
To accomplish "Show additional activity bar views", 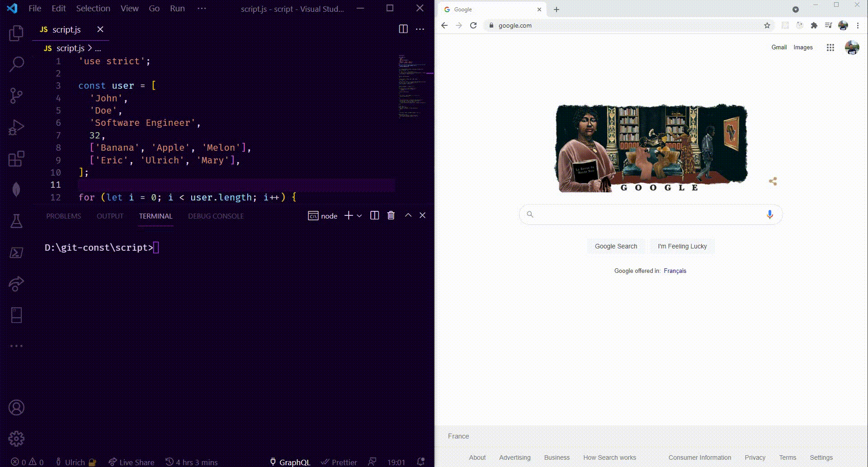I will [16, 346].
